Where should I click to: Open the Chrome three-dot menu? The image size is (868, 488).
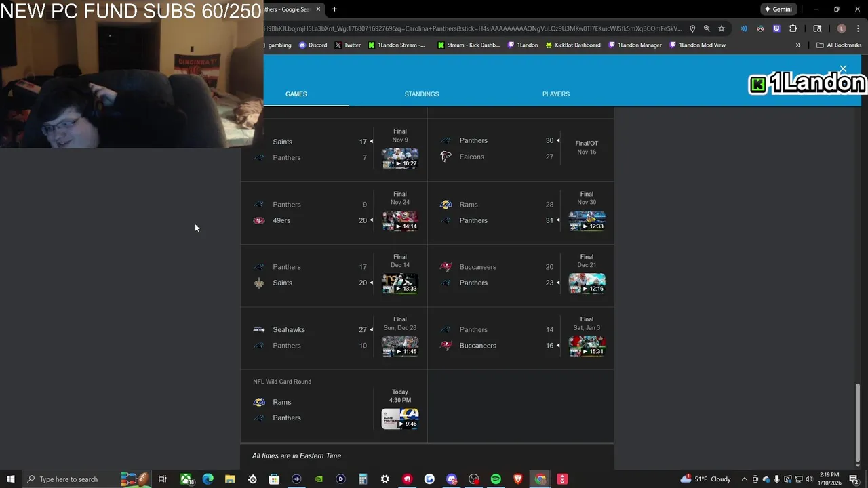[856, 28]
